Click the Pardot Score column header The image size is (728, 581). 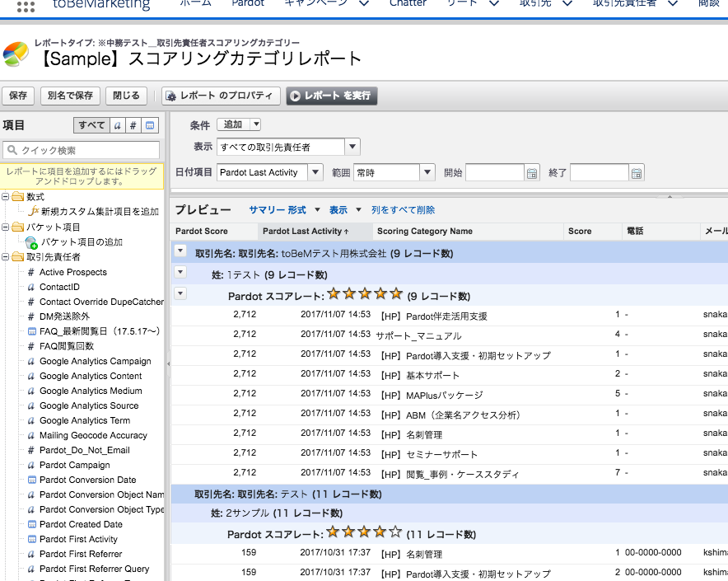[214, 231]
